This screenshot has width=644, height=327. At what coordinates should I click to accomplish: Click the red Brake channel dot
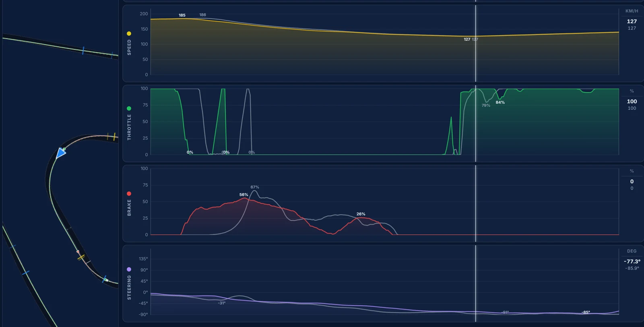129,194
